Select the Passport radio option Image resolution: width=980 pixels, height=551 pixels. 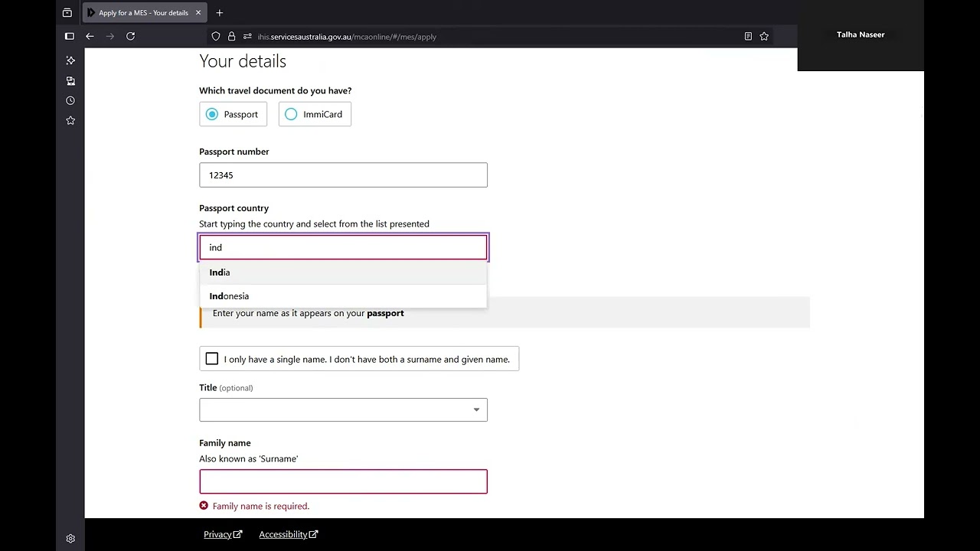[x=233, y=114]
